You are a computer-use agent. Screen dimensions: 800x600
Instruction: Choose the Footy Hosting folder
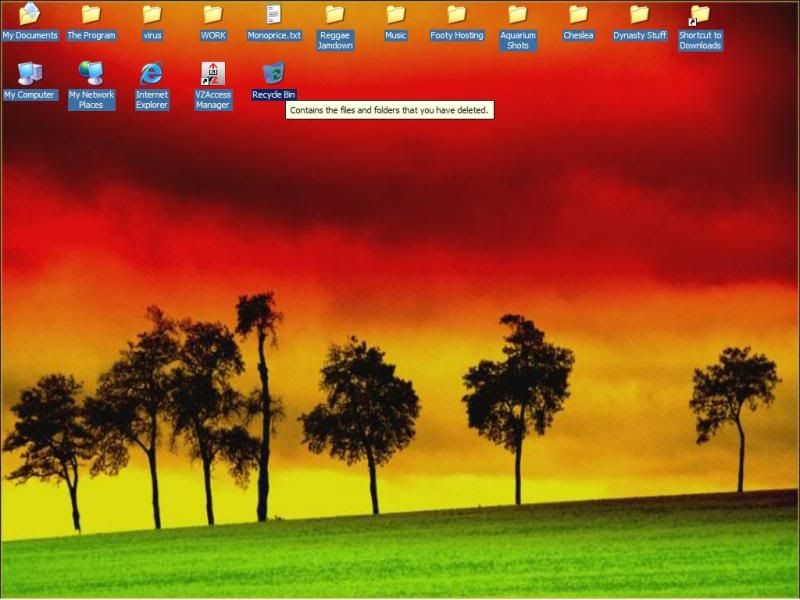click(x=457, y=15)
